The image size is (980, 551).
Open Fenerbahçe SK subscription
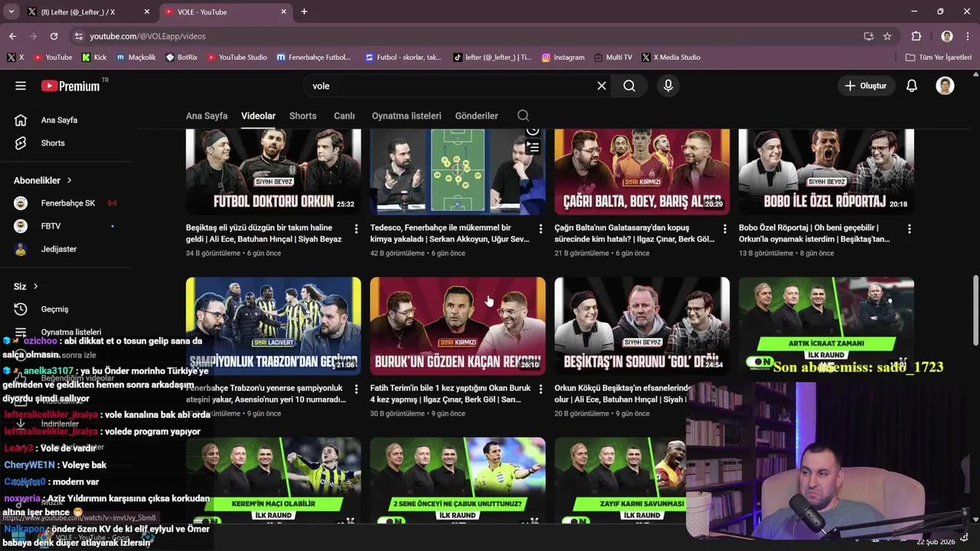click(x=67, y=204)
